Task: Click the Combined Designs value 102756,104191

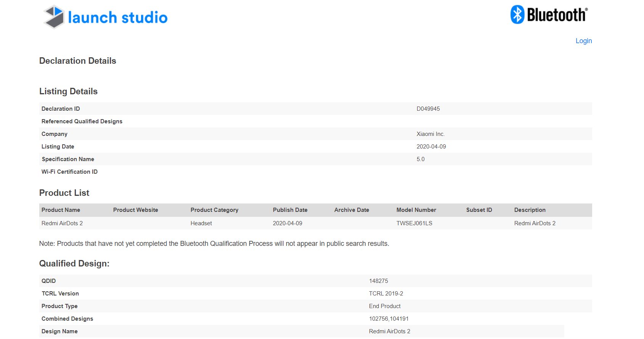Action: (389, 319)
